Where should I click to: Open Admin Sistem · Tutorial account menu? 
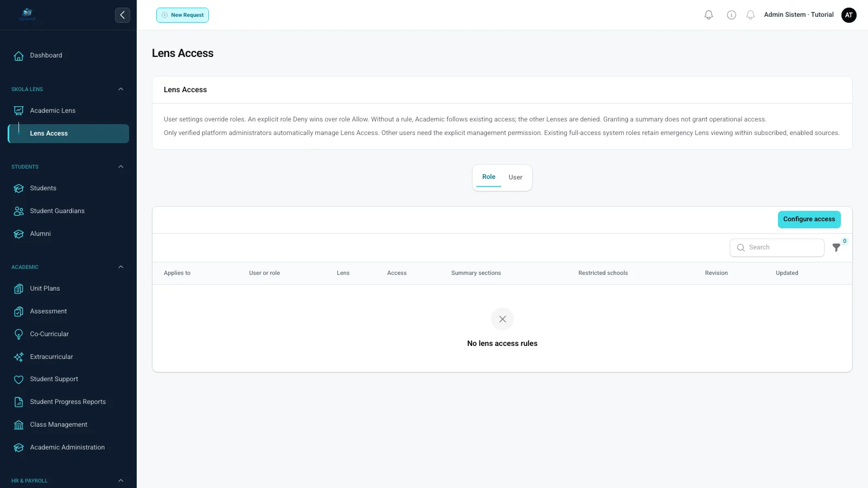[x=799, y=15]
